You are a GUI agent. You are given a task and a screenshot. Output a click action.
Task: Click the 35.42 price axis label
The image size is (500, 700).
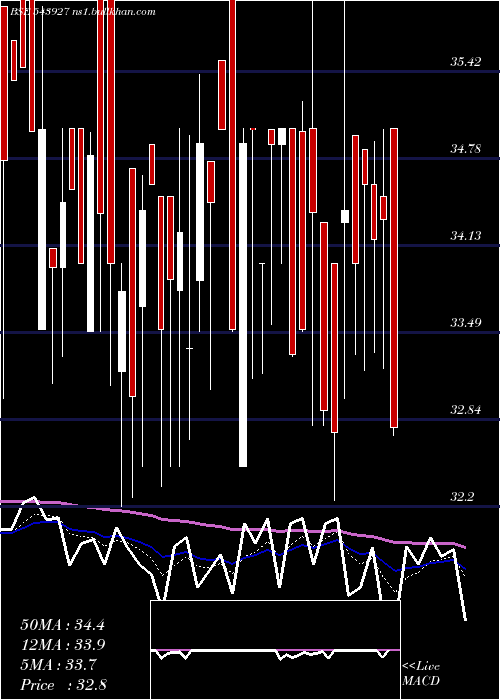(x=466, y=62)
